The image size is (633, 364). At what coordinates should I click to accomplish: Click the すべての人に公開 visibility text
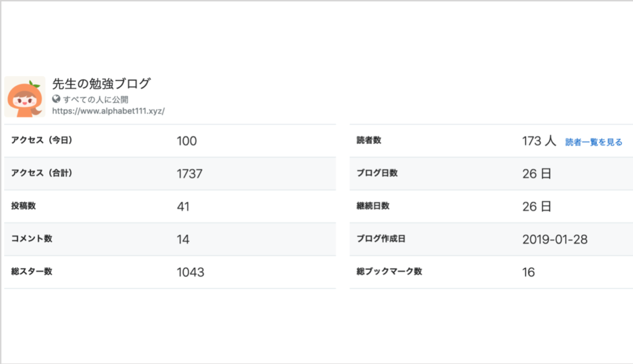pyautogui.click(x=96, y=100)
